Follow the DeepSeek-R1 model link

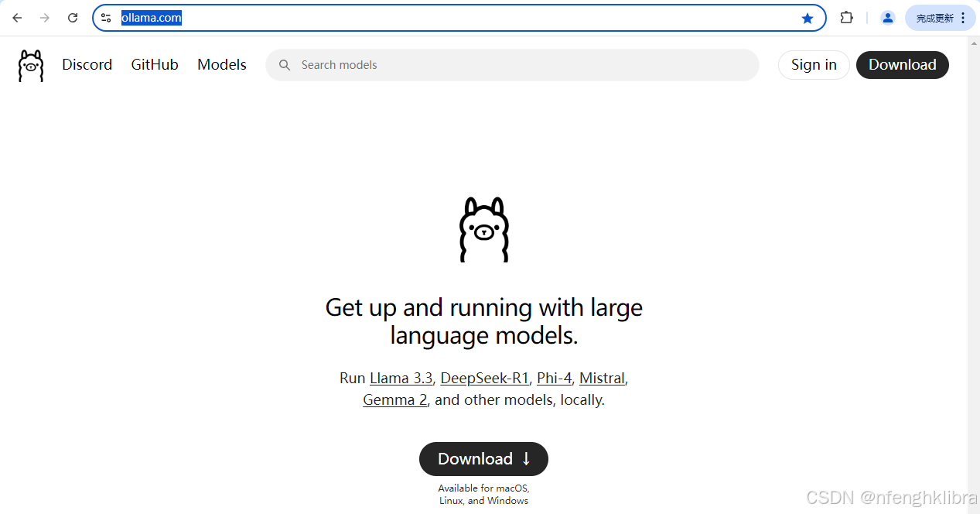coord(484,379)
